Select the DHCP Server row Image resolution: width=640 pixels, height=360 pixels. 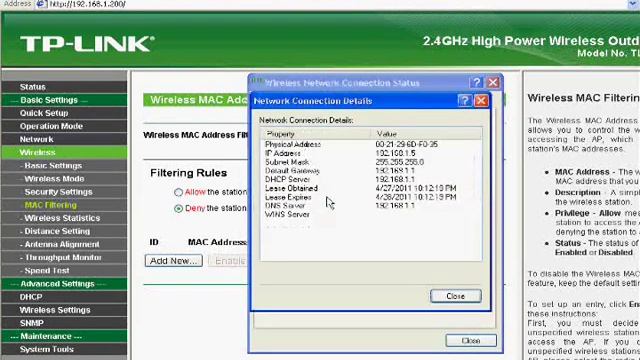371,179
